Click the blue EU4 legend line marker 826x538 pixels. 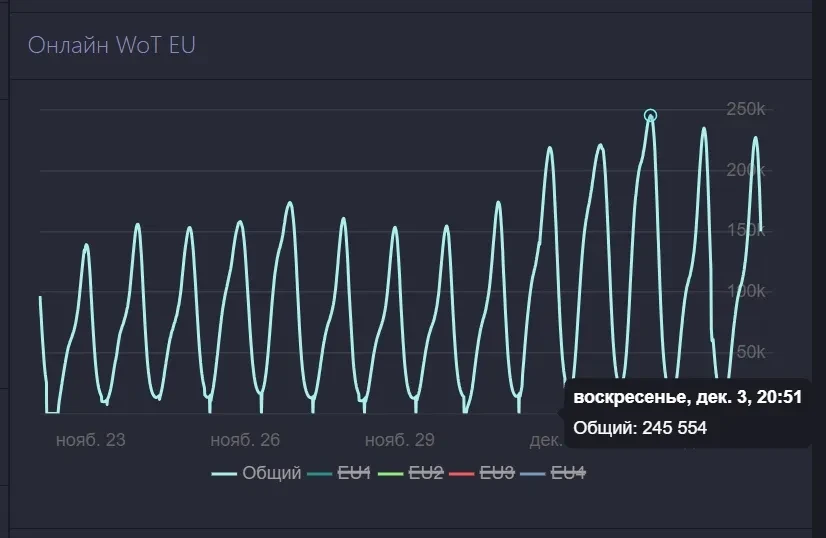(x=533, y=473)
